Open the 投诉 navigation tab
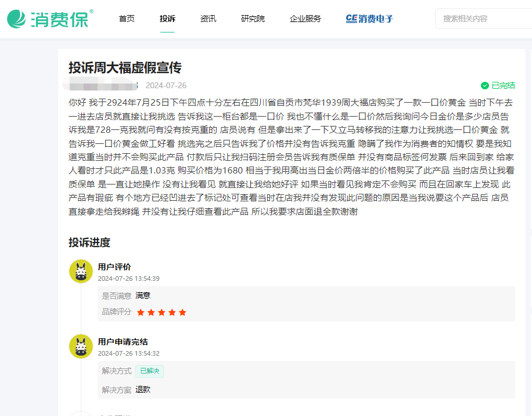 167,19
